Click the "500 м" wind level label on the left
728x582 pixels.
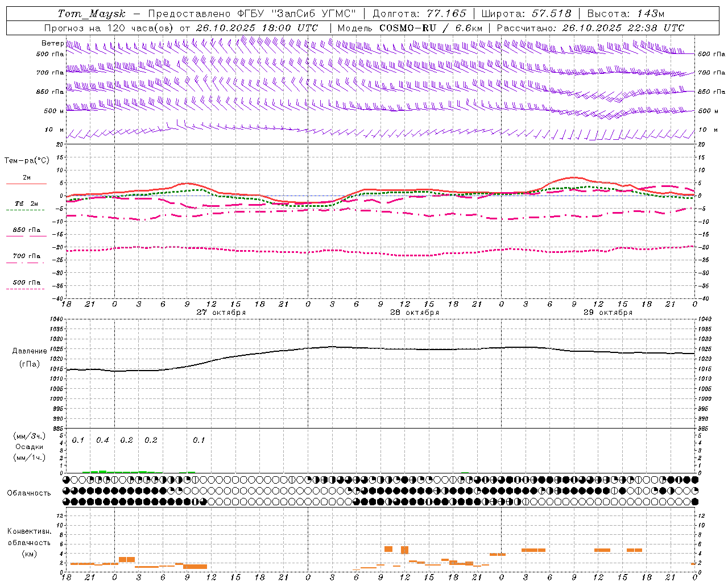[x=55, y=111]
